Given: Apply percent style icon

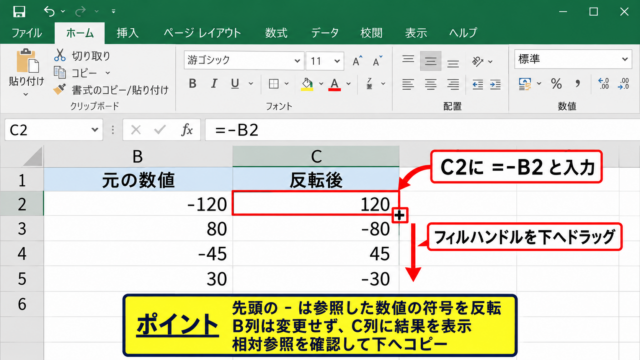Looking at the screenshot, I should click(556, 84).
